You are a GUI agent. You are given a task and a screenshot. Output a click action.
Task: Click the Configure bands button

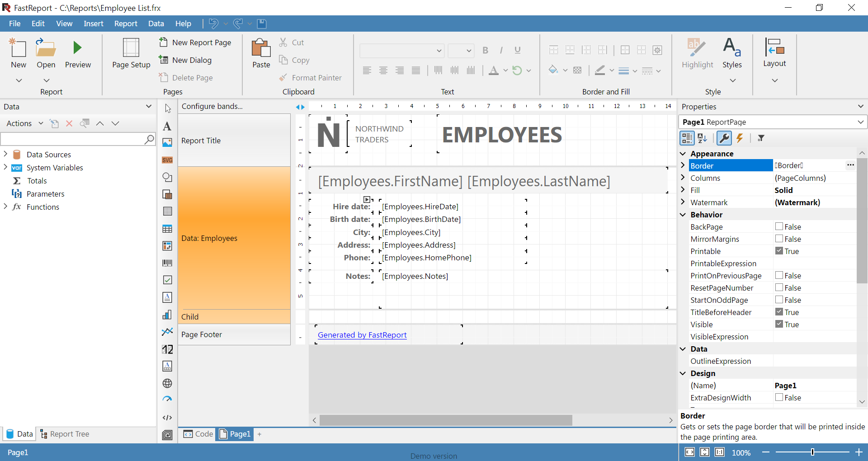pos(212,106)
